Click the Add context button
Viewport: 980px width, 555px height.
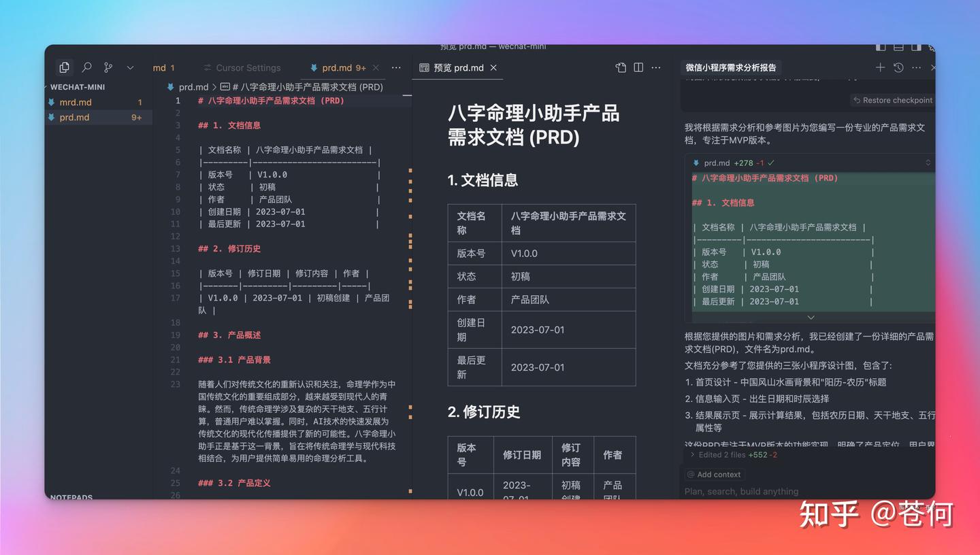tap(714, 475)
